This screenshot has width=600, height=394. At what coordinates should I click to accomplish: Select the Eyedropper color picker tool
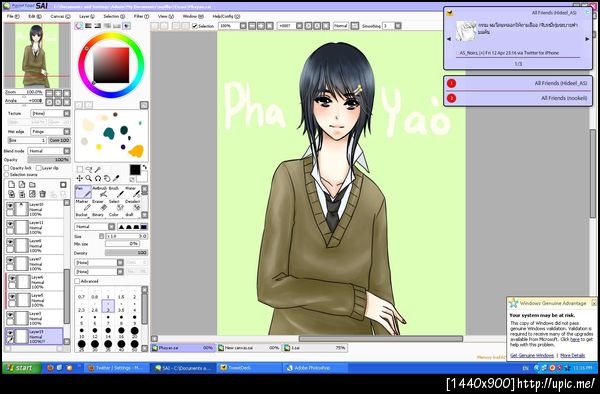click(116, 178)
